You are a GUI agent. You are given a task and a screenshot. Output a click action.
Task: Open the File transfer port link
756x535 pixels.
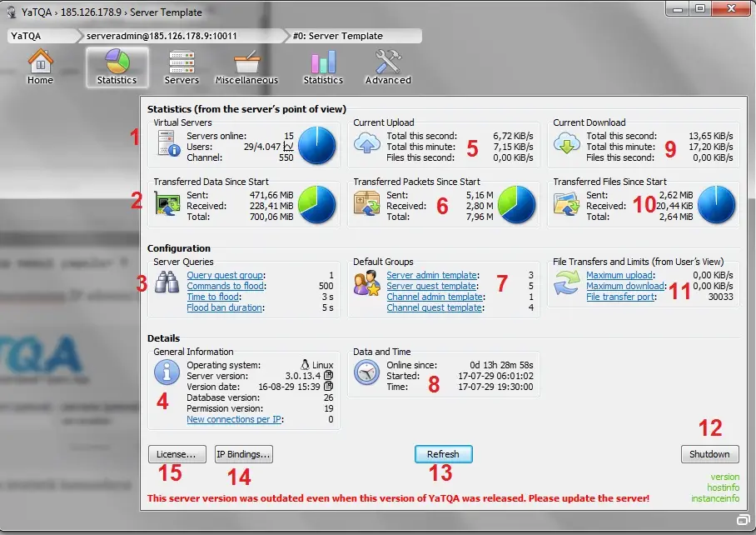coord(620,297)
